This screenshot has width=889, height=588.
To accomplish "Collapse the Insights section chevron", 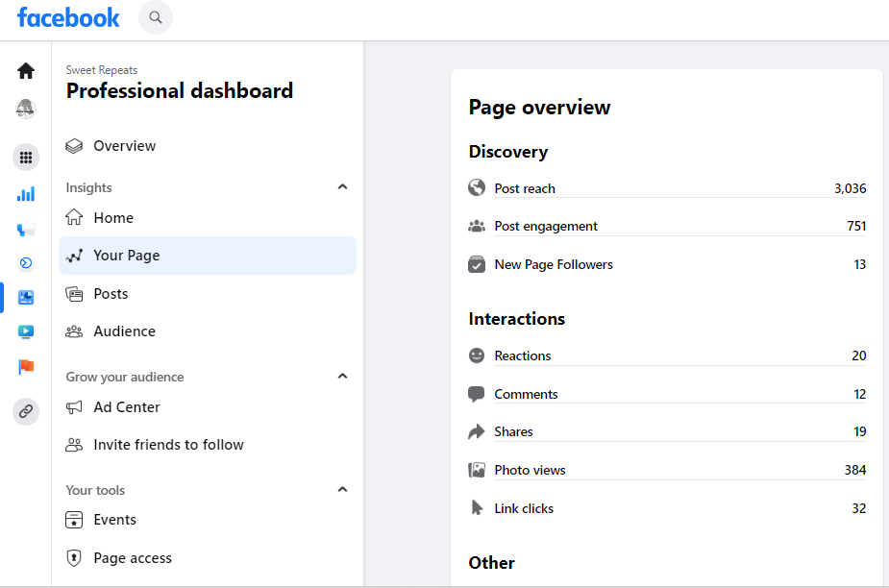I will [x=342, y=187].
